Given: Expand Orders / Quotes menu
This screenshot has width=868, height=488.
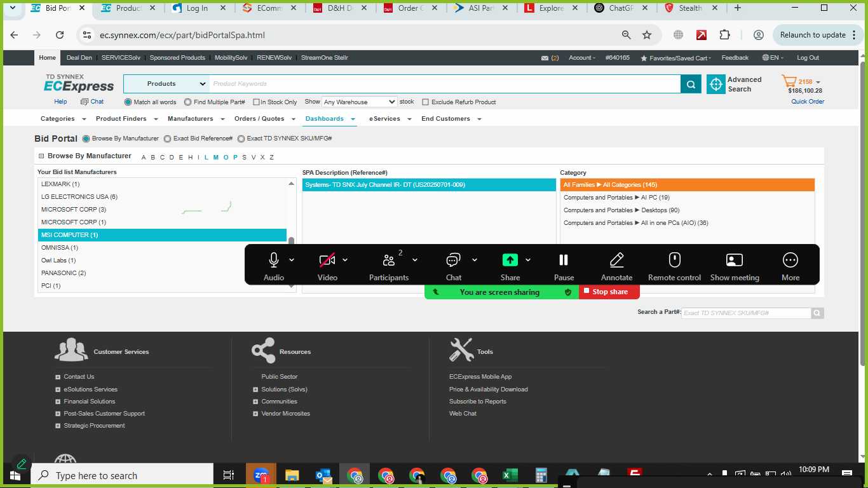Looking at the screenshot, I should tap(264, 119).
